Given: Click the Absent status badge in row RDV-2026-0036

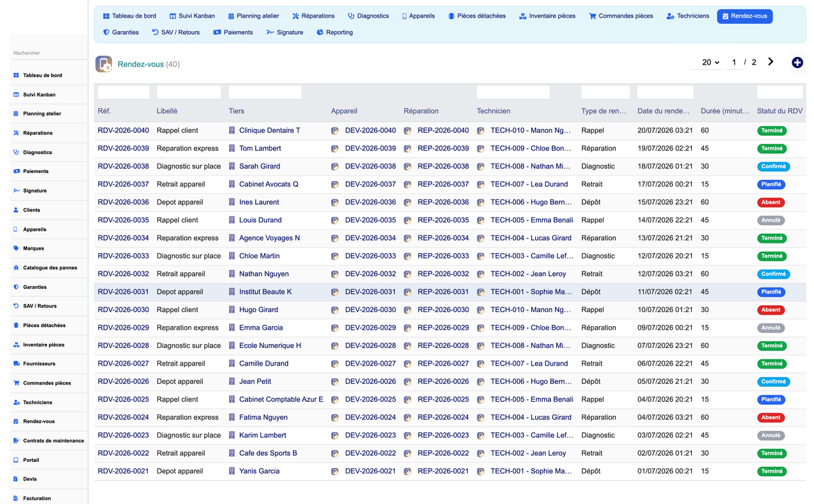Looking at the screenshot, I should tap(771, 202).
